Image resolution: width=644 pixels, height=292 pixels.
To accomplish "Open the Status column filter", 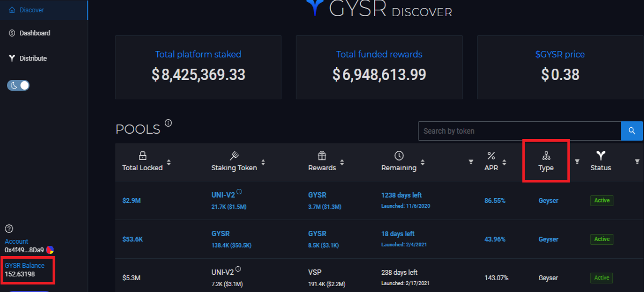I will click(x=637, y=162).
